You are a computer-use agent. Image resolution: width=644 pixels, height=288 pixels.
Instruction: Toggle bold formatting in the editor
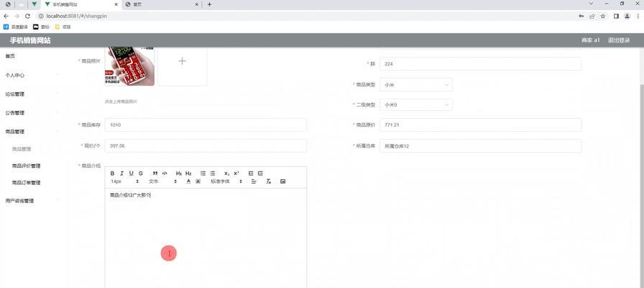click(113, 174)
